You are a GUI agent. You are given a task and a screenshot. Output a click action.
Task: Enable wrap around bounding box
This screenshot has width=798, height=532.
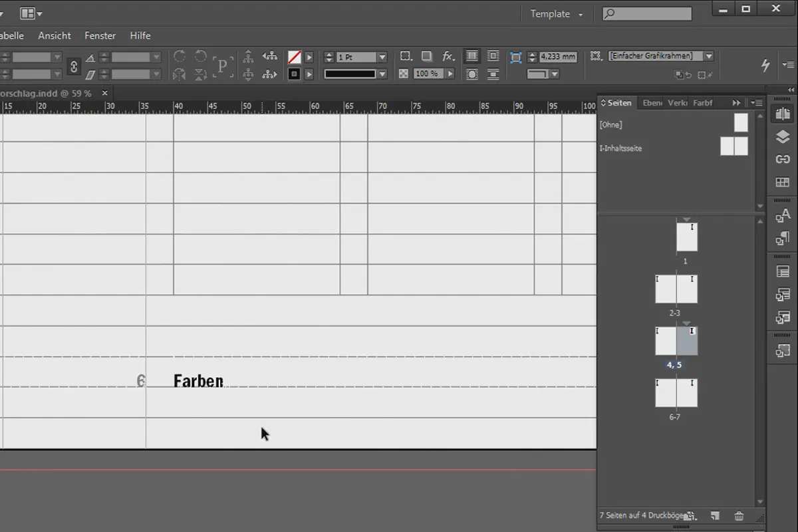[x=493, y=57]
